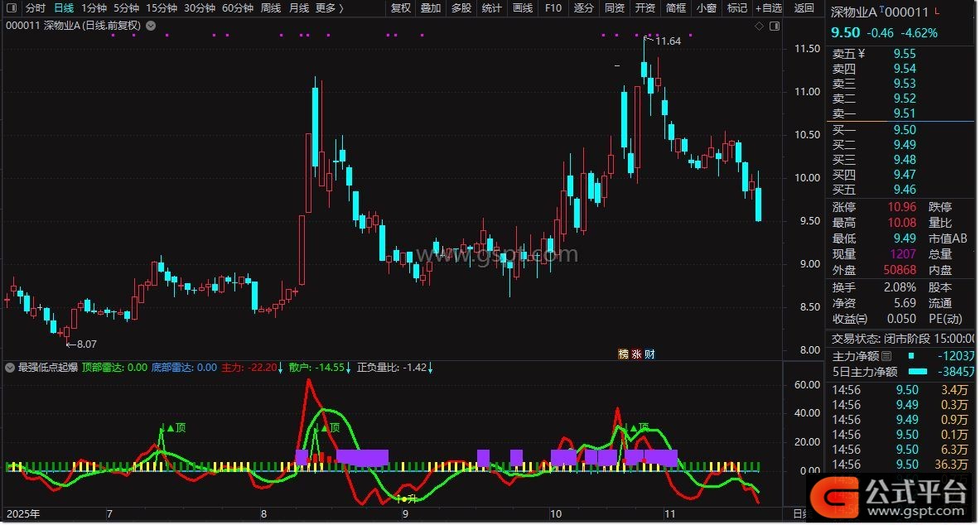
Task: Click the 涨 badge icon on chart
Action: point(636,354)
